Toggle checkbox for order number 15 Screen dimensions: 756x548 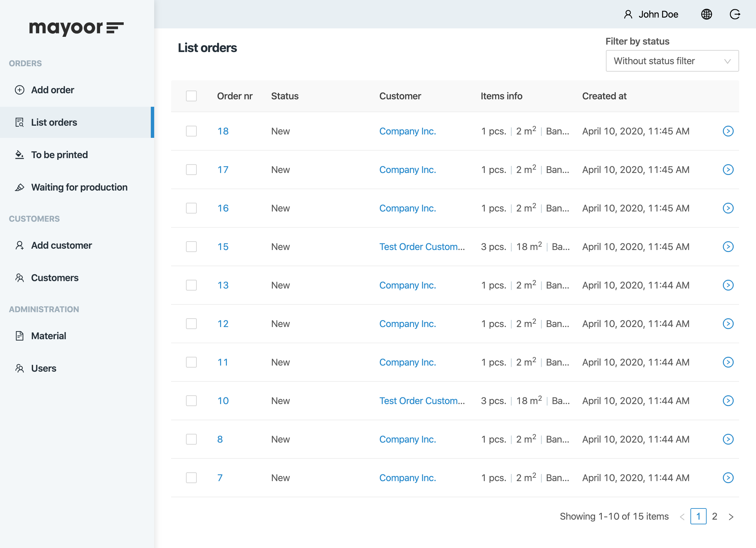tap(191, 246)
